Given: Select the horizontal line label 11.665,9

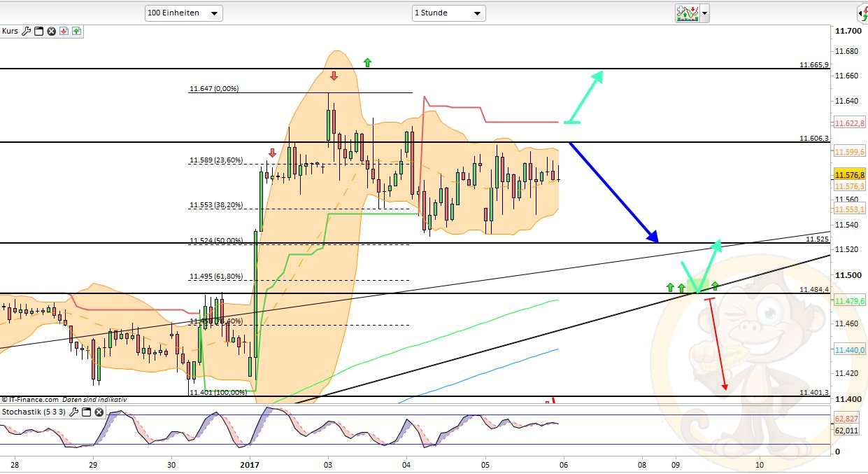Looking at the screenshot, I should [x=814, y=64].
